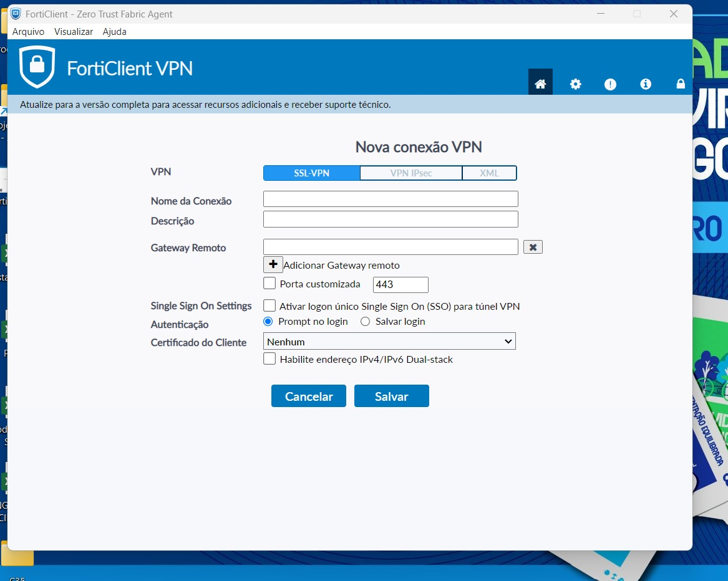728x581 pixels.
Task: Click the padlock icon in the header
Action: click(x=680, y=84)
